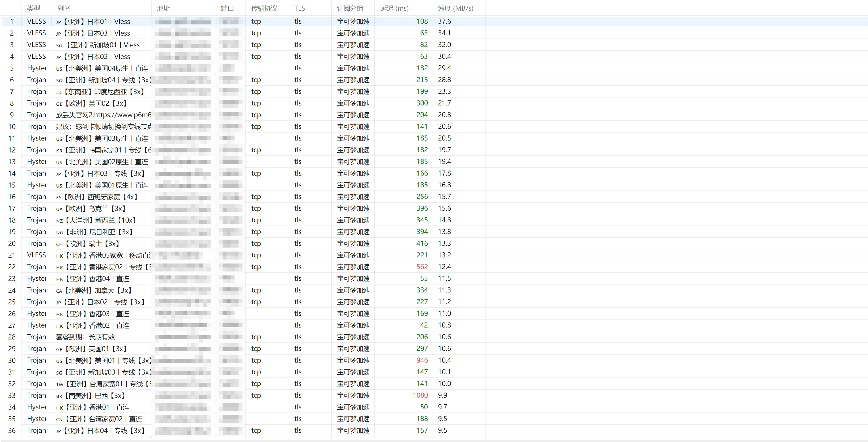Select the 套餐到期：长期有效 row
The image size is (868, 442).
[x=434, y=337]
